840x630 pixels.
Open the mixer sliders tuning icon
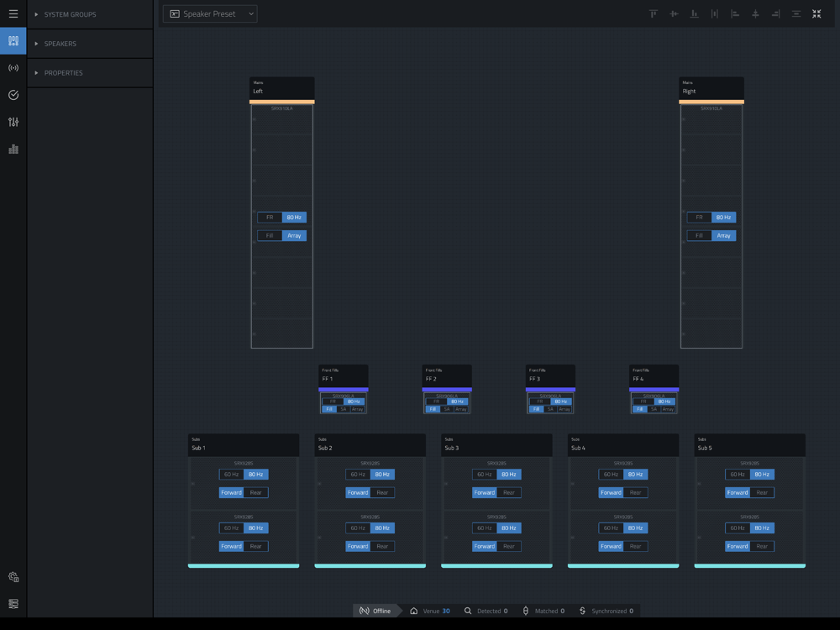13,122
